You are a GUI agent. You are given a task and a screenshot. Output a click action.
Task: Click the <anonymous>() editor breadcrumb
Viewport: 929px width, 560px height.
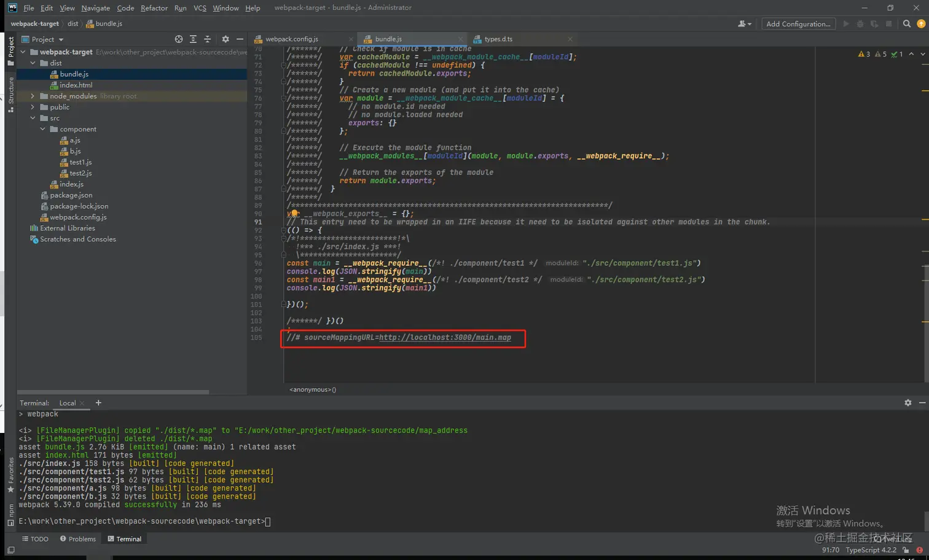coord(313,389)
